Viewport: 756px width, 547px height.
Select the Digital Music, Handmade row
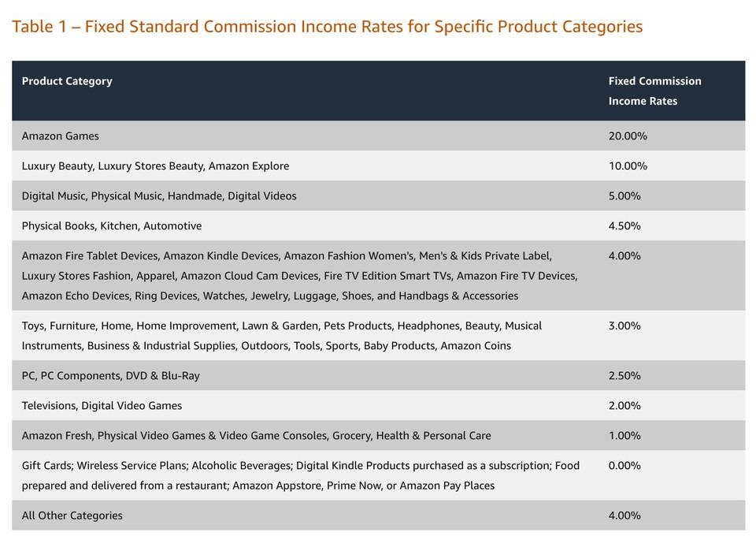click(379, 195)
